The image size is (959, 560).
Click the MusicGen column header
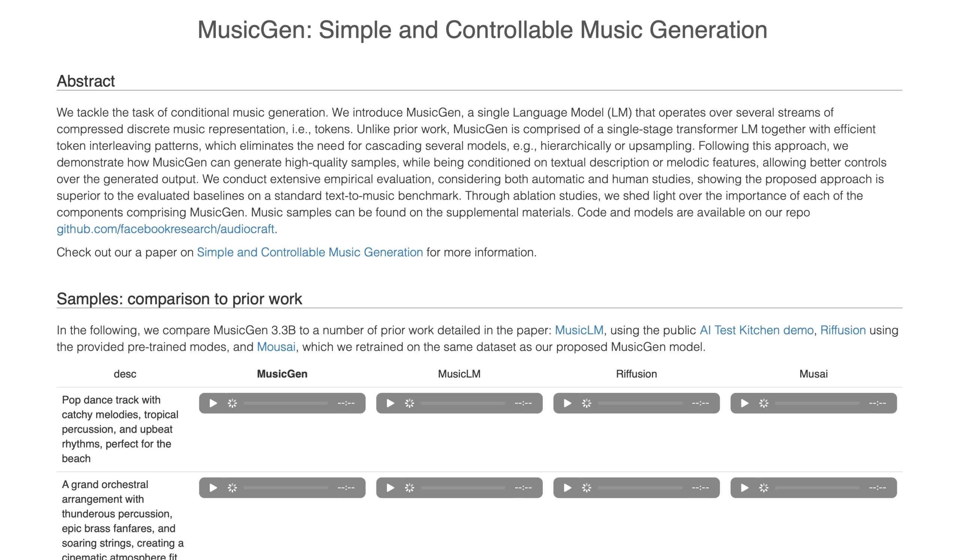click(x=282, y=374)
